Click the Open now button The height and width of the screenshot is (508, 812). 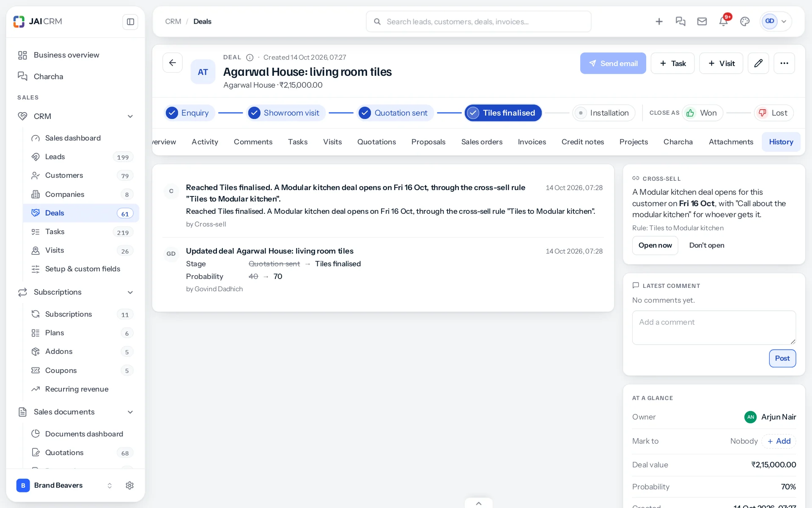coord(655,246)
